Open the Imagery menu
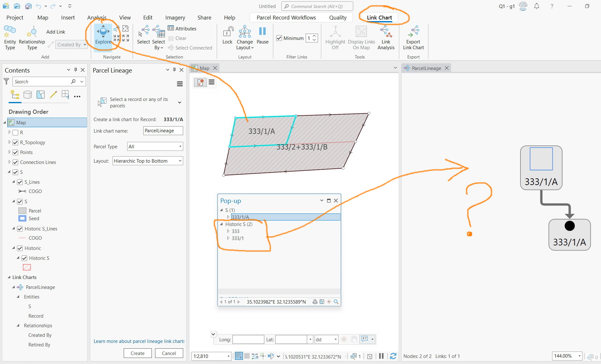Image resolution: width=601 pixels, height=364 pixels. 175,18
